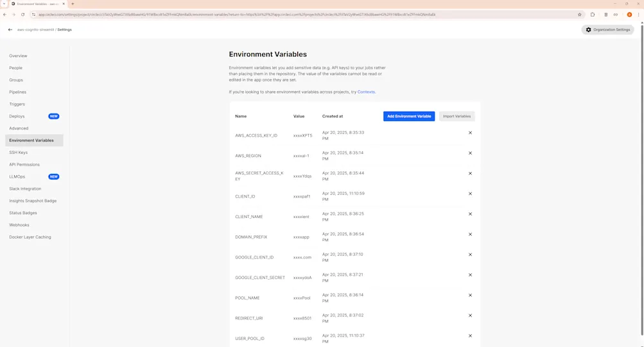The width and height of the screenshot is (644, 347).
Task: Click the xxxx.com value cell
Action: 302,258
